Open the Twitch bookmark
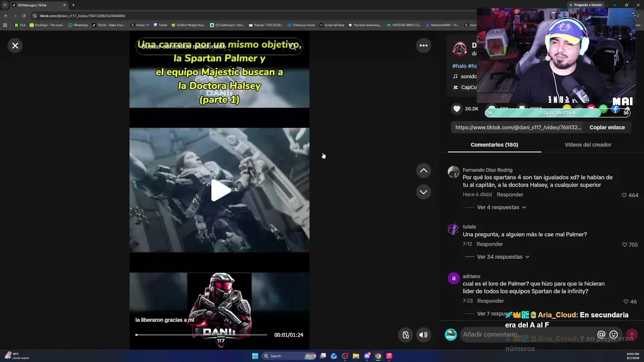 [x=160, y=25]
